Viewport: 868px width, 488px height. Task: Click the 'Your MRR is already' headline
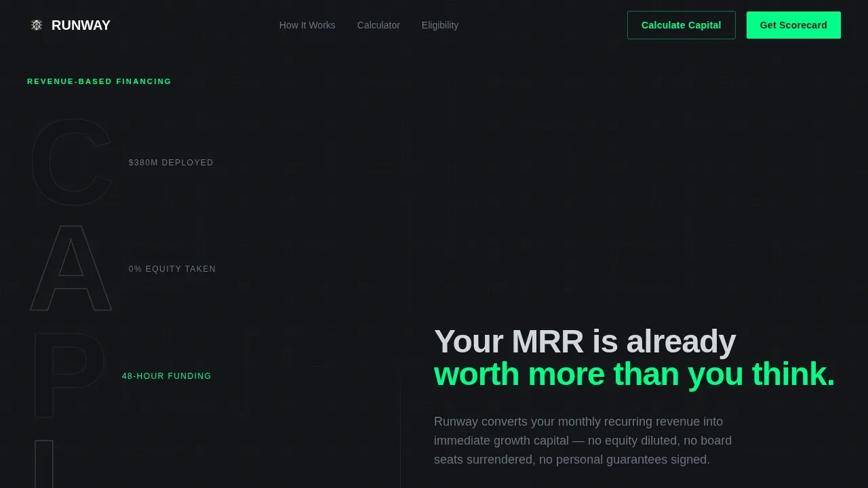[585, 342]
